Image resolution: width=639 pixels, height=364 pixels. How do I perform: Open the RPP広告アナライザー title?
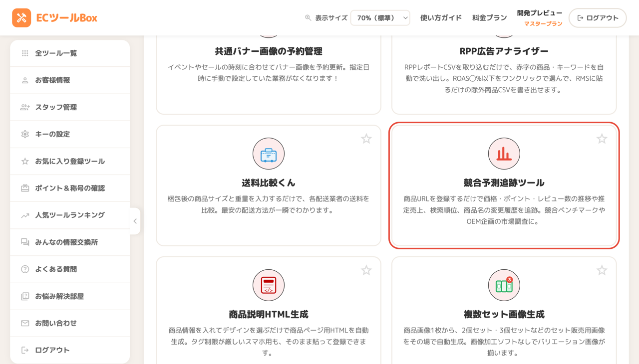tap(504, 51)
